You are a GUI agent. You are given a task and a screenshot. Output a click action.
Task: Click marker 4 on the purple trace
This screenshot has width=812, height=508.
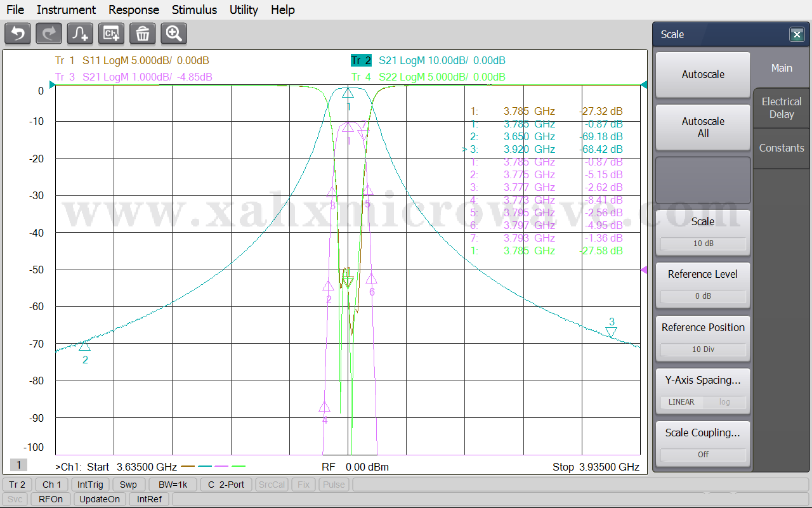tap(324, 407)
